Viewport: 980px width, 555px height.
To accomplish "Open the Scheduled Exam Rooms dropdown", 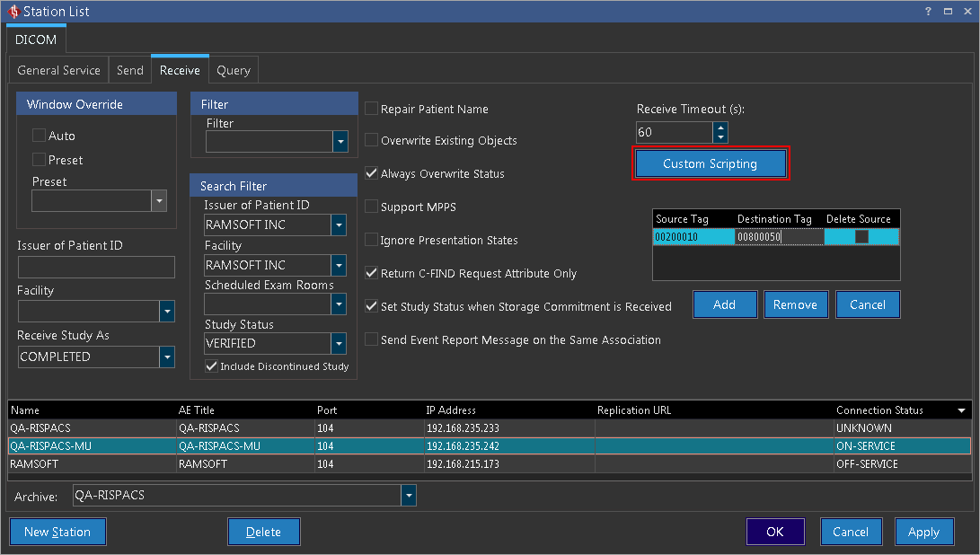I will [x=339, y=304].
